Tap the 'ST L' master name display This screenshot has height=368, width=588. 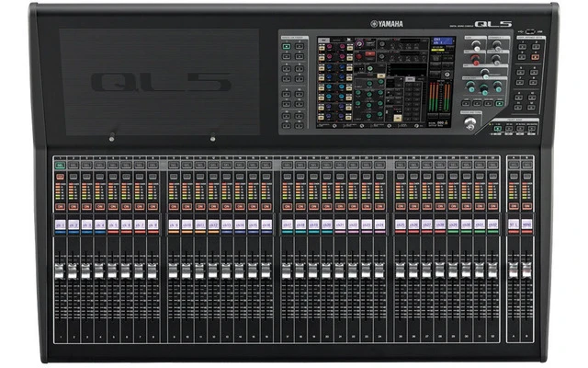(514, 224)
